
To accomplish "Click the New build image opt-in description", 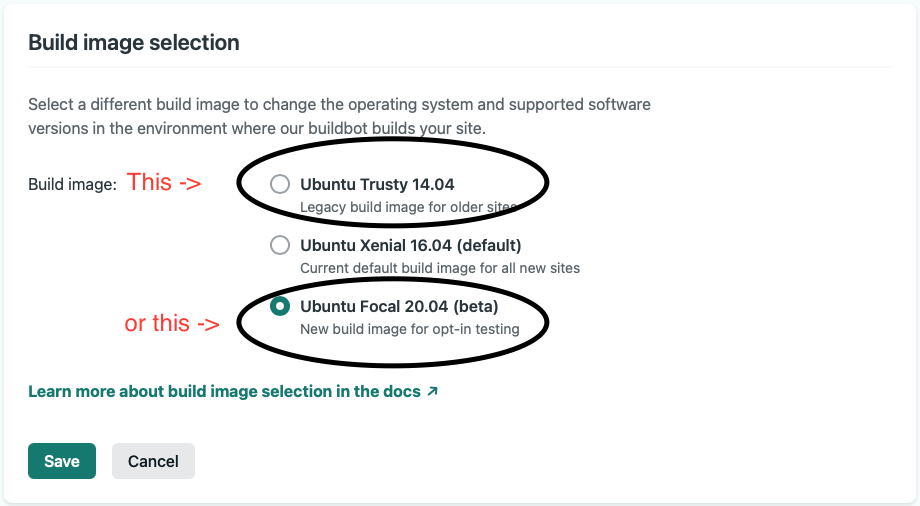I will [410, 329].
